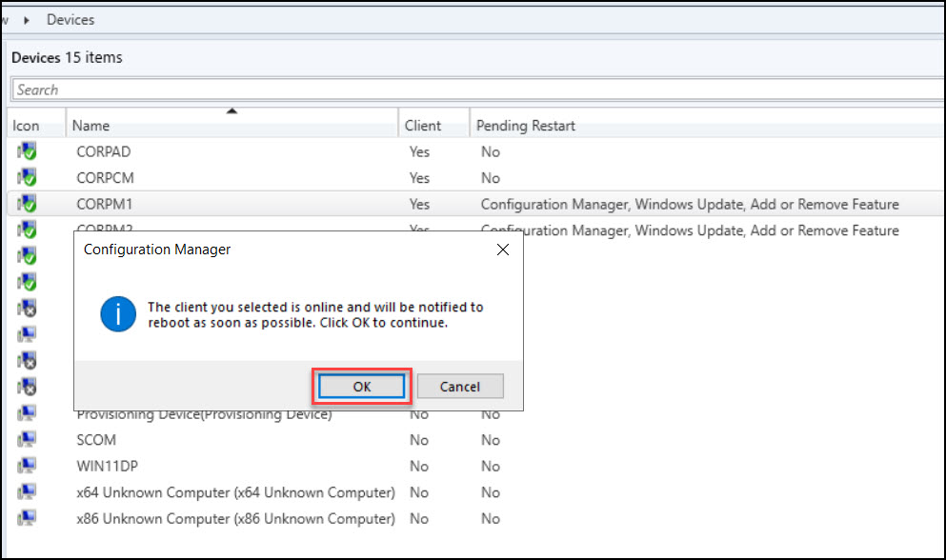The height and width of the screenshot is (560, 946).
Task: Select x64 Unknown Computer row name
Action: click(235, 492)
